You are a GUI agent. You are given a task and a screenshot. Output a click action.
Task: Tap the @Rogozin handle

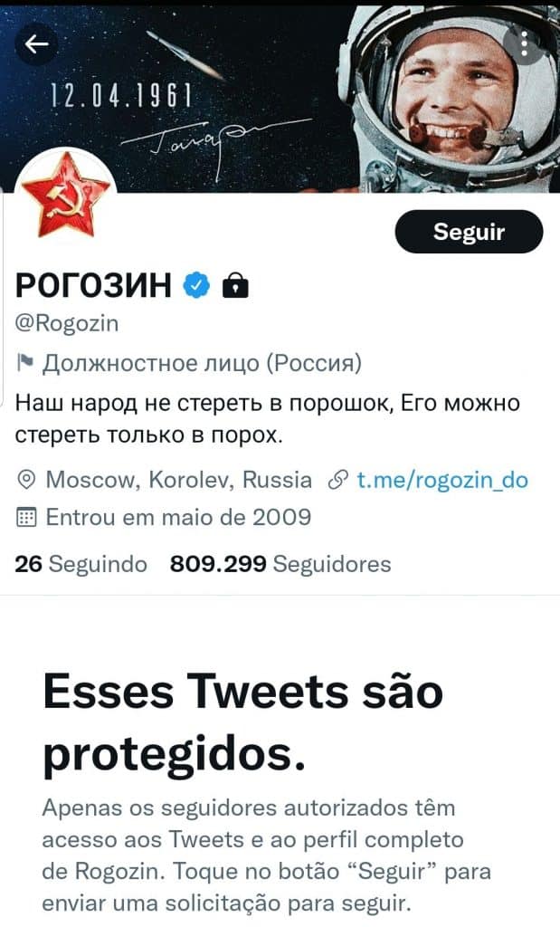67,323
